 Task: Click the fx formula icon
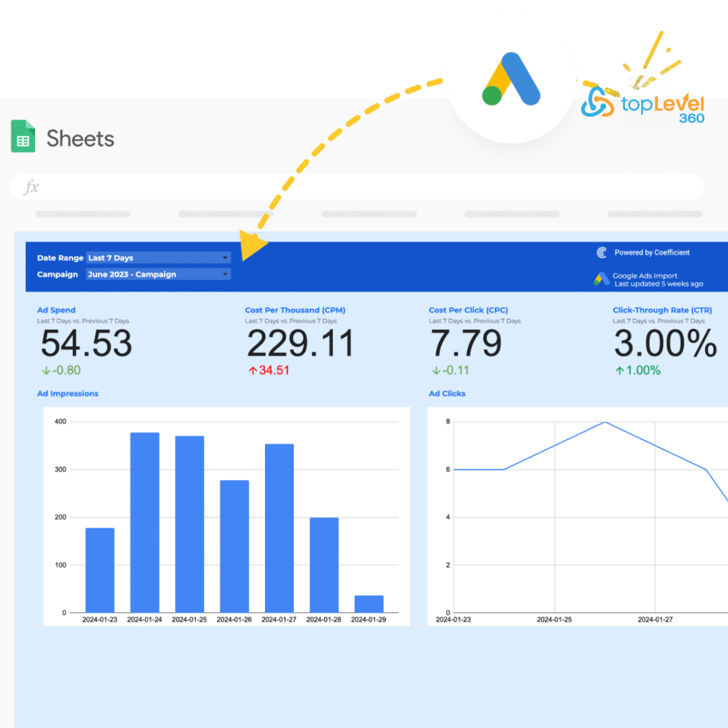click(31, 187)
